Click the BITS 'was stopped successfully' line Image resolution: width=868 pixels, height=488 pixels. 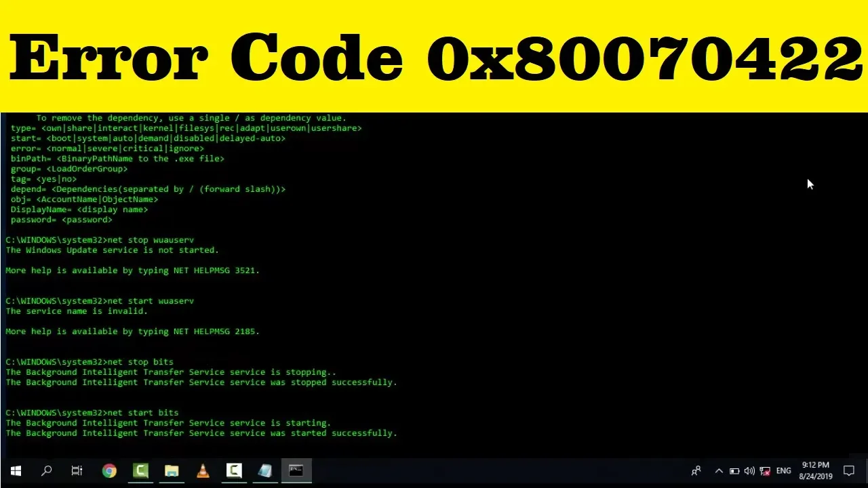click(x=201, y=382)
